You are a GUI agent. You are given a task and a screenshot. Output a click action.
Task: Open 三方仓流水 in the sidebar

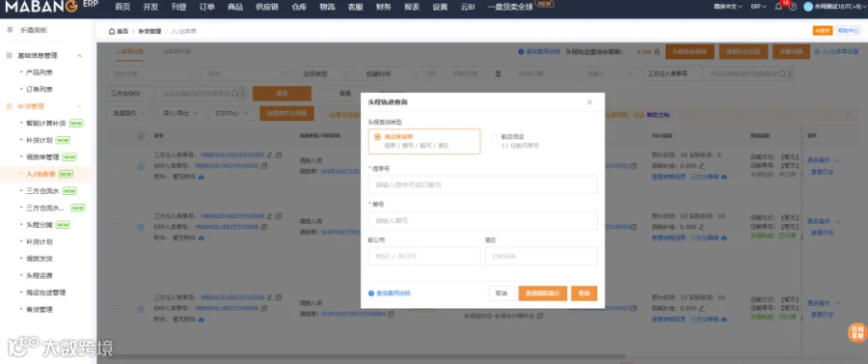point(42,190)
